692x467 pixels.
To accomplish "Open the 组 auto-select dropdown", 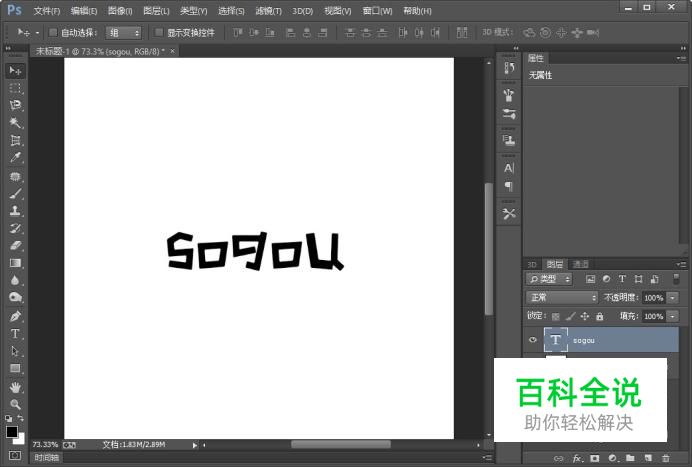I will click(x=123, y=33).
